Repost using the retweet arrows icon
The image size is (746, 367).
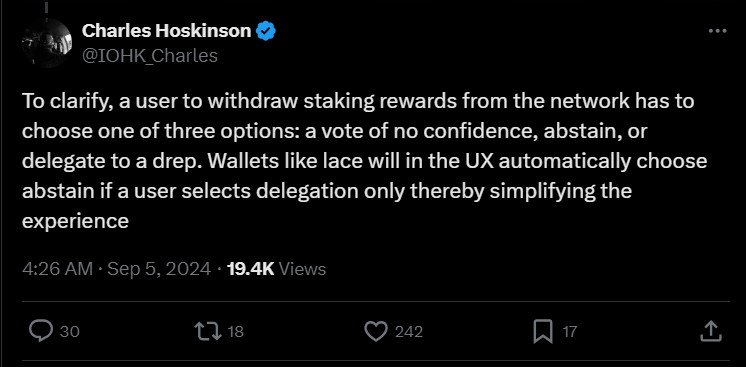pos(208,331)
